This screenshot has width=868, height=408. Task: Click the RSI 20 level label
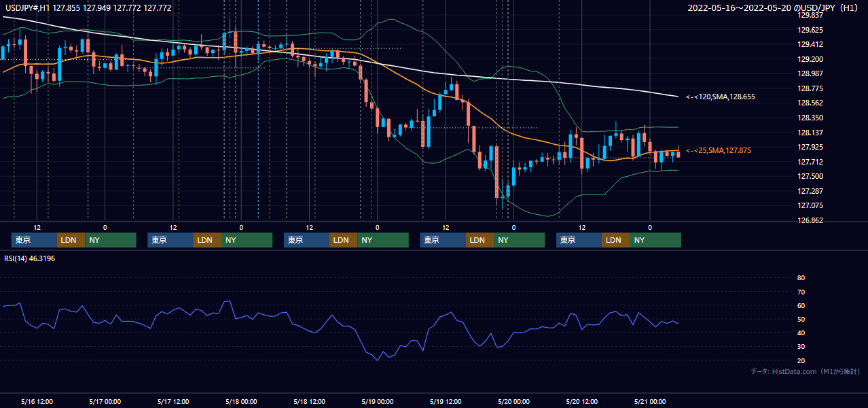click(x=801, y=360)
